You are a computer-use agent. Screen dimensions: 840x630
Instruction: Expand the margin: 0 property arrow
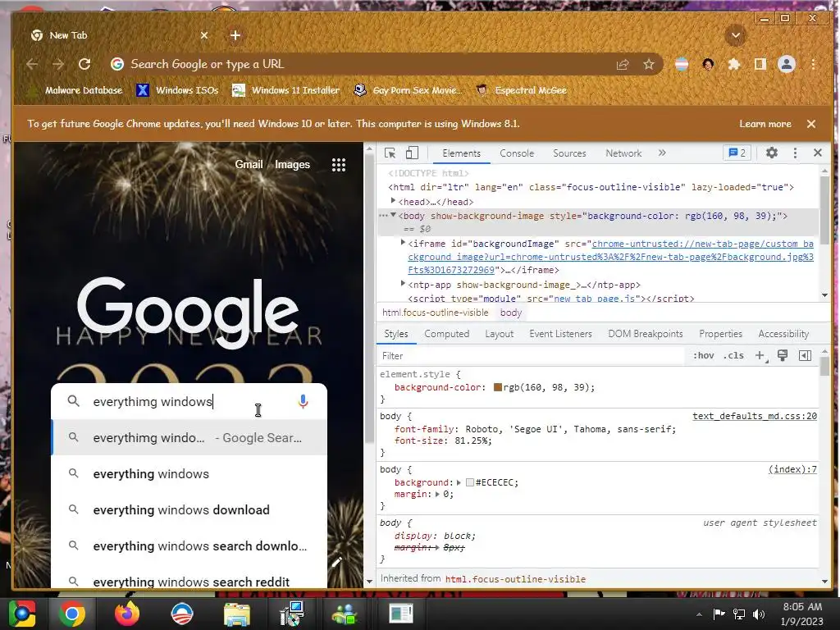[438, 494]
